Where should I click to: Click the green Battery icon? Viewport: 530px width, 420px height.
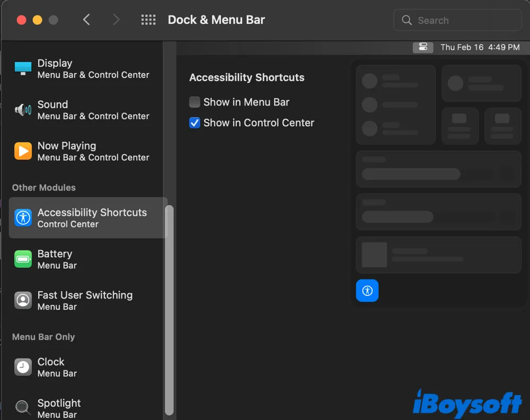coord(23,259)
